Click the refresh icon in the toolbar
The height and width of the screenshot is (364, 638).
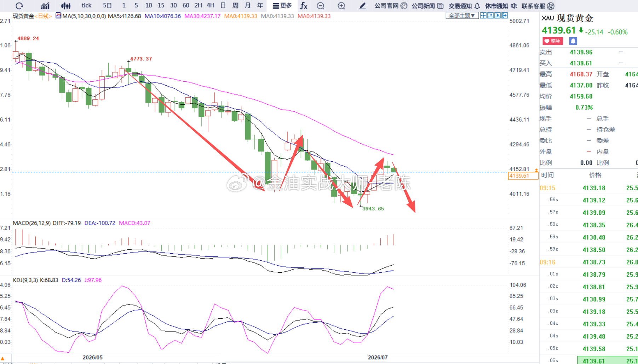[19, 6]
